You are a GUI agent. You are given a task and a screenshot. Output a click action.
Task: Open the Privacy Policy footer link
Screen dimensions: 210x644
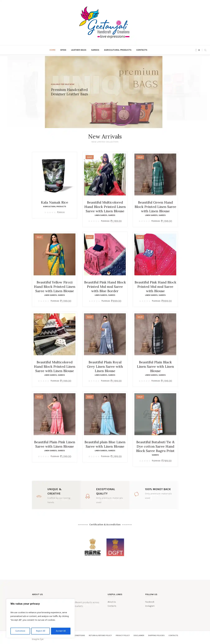coord(123,635)
